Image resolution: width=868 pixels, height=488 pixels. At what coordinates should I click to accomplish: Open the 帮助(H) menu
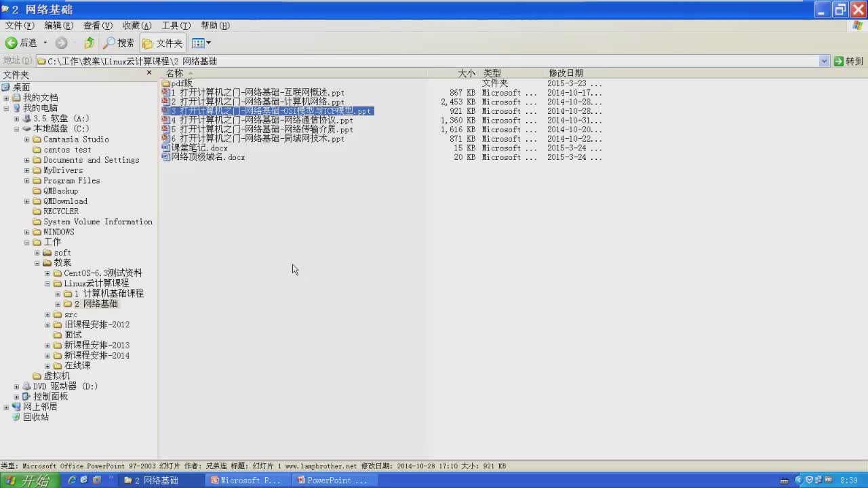tap(216, 25)
